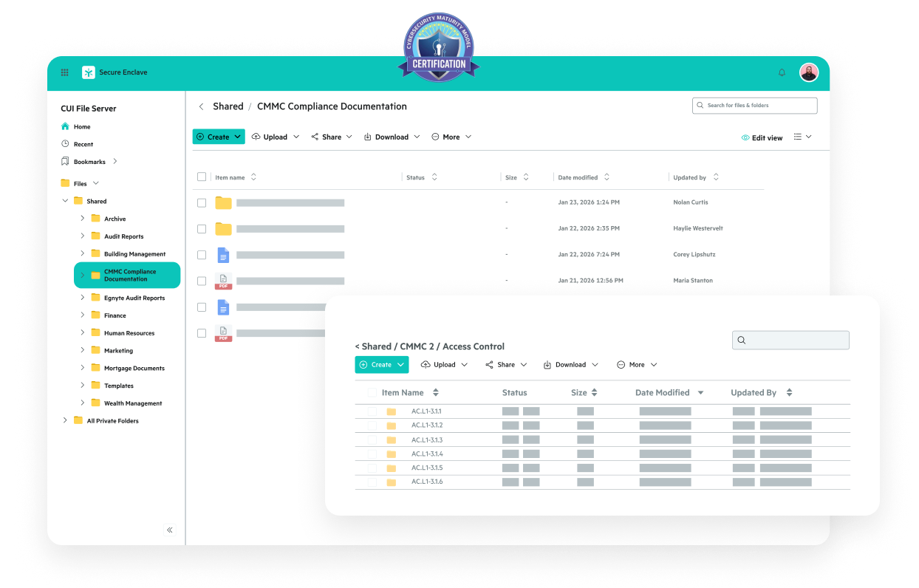This screenshot has width=919, height=588.
Task: Open the list view layout dropdown
Action: tap(802, 137)
